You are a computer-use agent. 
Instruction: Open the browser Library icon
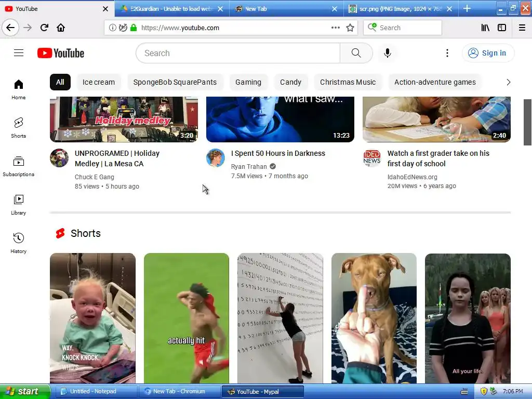[x=485, y=28]
